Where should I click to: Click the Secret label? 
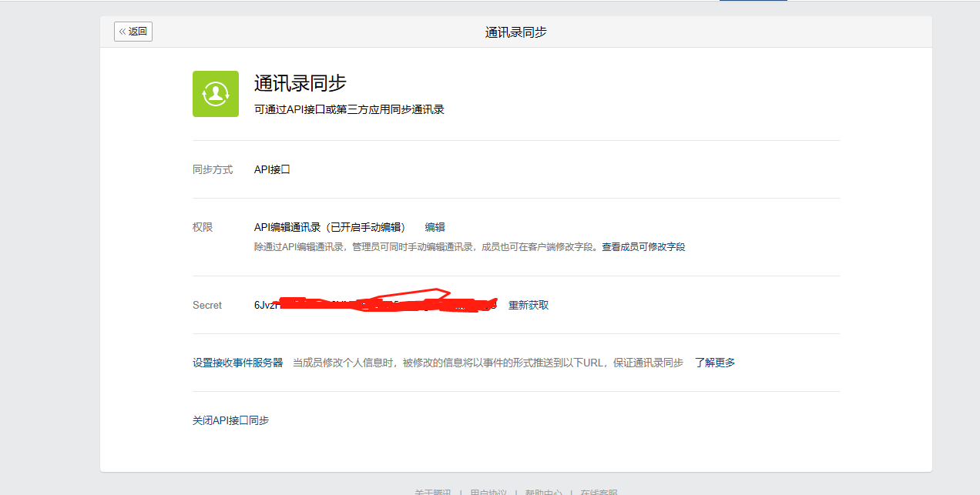pyautogui.click(x=207, y=305)
